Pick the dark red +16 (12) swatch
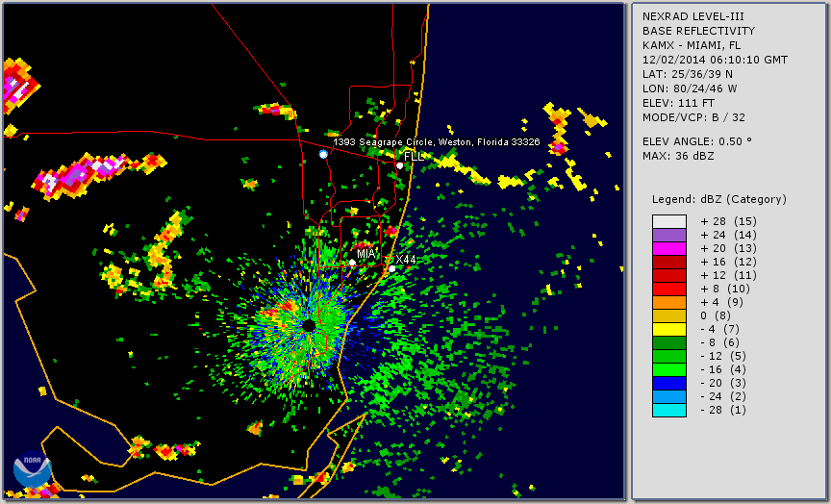The height and width of the screenshot is (504, 831). coord(668,262)
